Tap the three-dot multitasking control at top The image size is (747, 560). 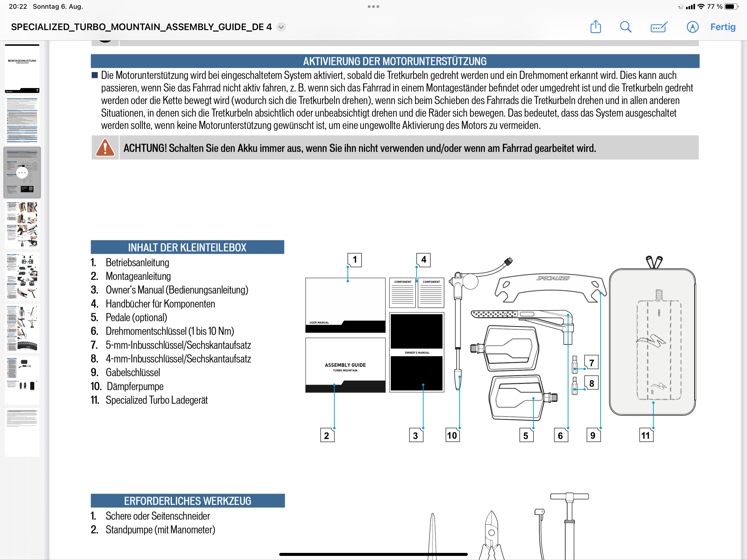373,6
